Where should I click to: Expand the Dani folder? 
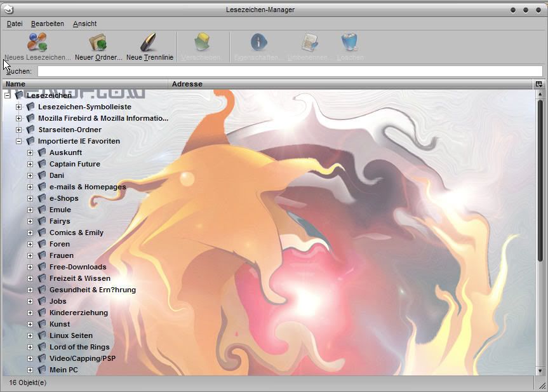(x=30, y=175)
